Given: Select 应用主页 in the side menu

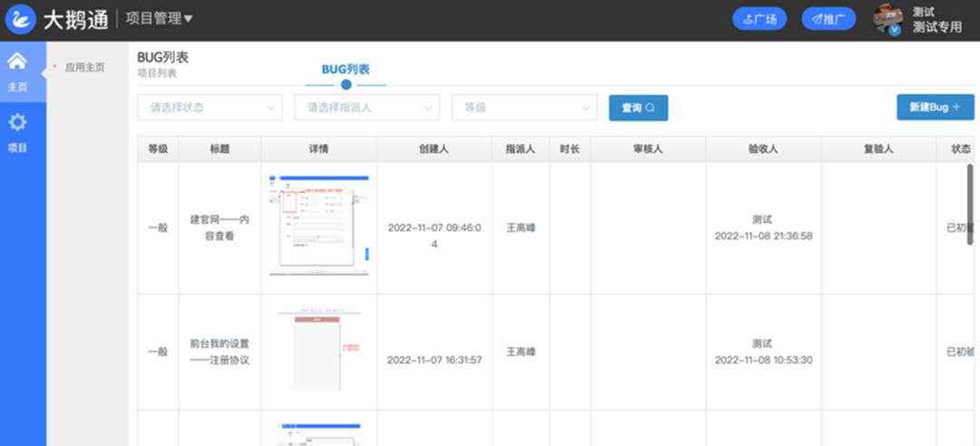Looking at the screenshot, I should point(85,67).
